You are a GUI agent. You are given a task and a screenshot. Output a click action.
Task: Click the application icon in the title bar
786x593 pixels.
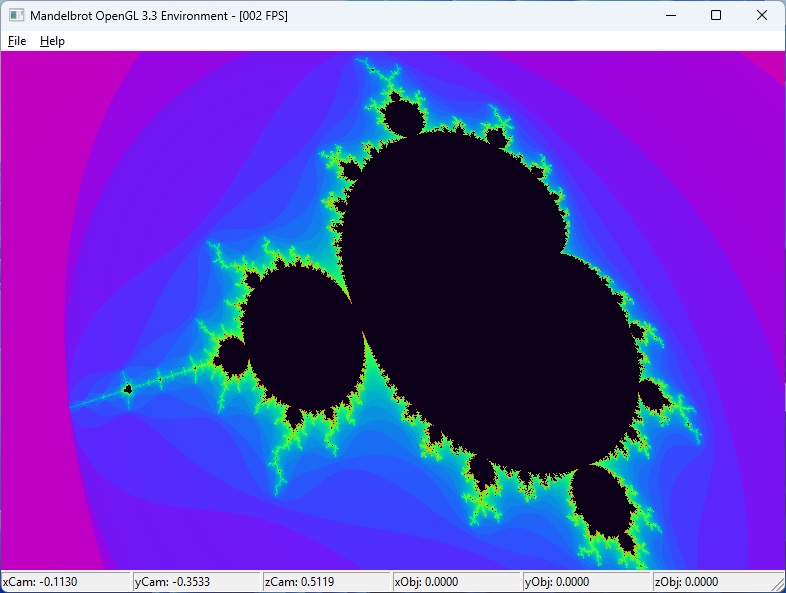(17, 16)
